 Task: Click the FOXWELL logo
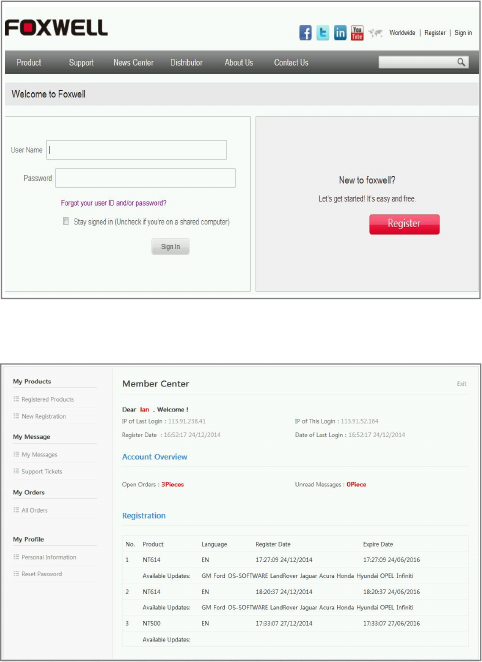[56, 28]
